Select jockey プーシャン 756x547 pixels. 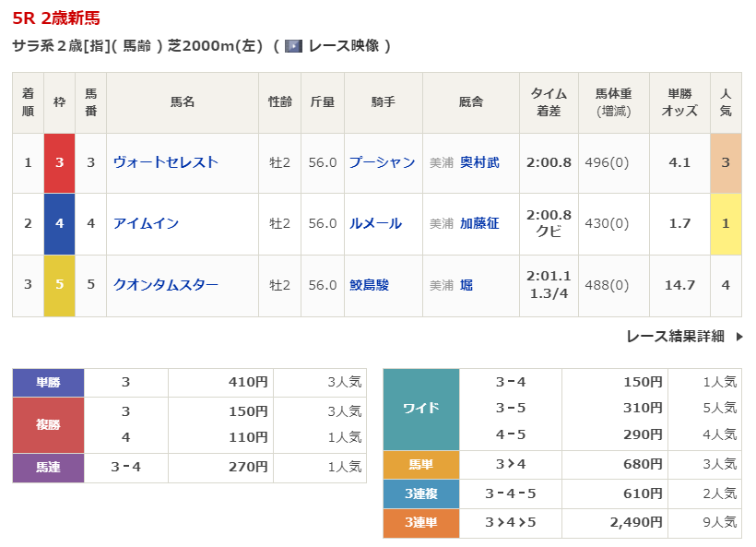(382, 162)
